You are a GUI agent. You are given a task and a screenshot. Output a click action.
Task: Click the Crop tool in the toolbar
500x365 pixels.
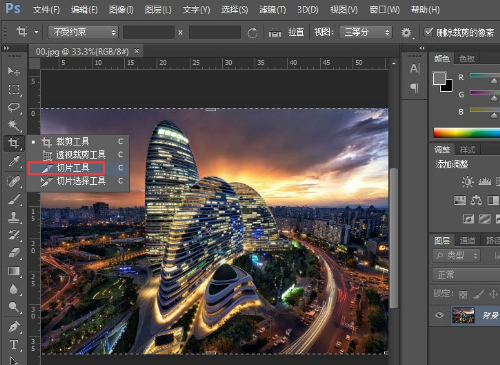[x=14, y=143]
